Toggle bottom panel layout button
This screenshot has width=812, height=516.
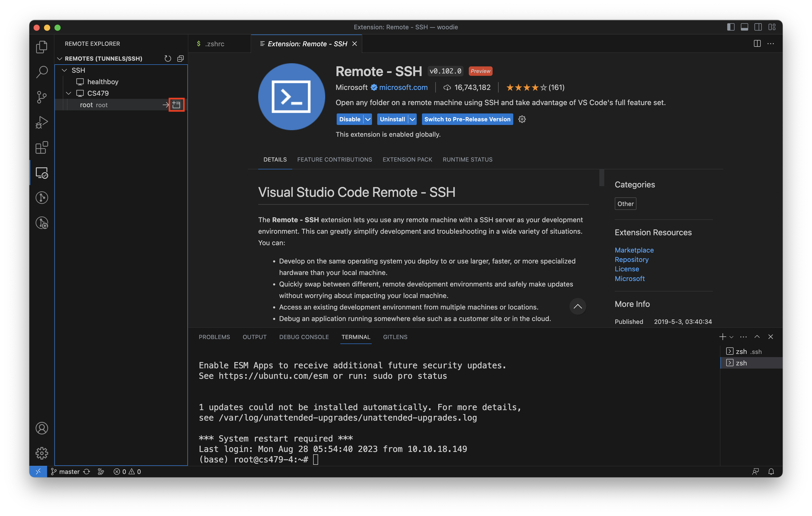tap(744, 27)
